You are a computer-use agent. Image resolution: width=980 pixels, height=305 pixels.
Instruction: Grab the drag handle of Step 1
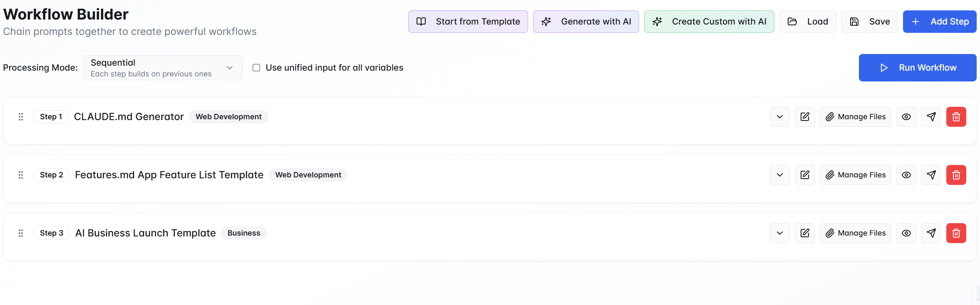[x=21, y=117]
